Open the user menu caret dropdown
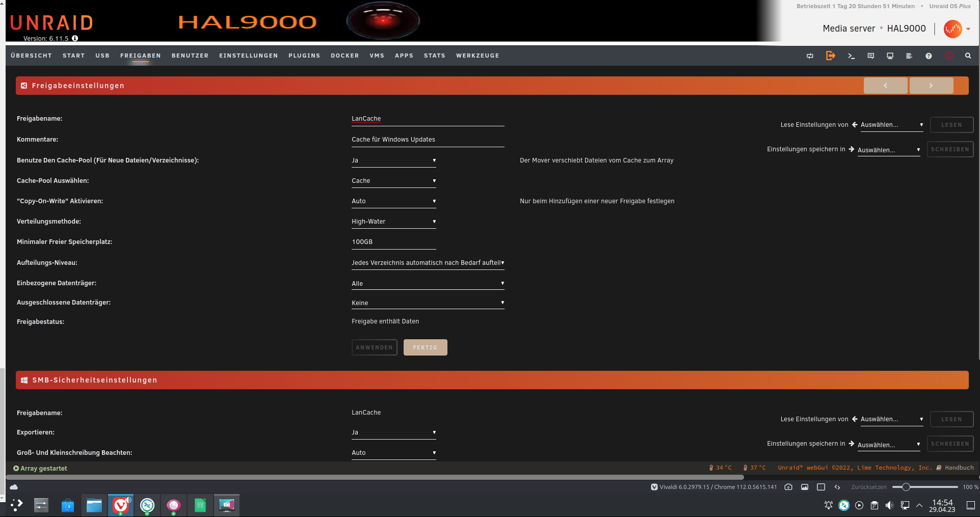 pos(968,29)
